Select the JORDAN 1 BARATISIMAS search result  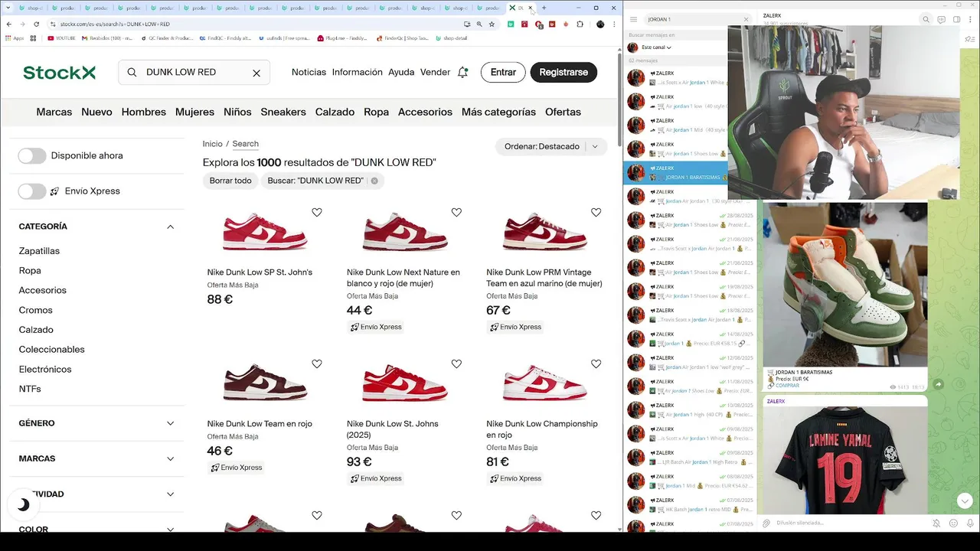pyautogui.click(x=676, y=173)
